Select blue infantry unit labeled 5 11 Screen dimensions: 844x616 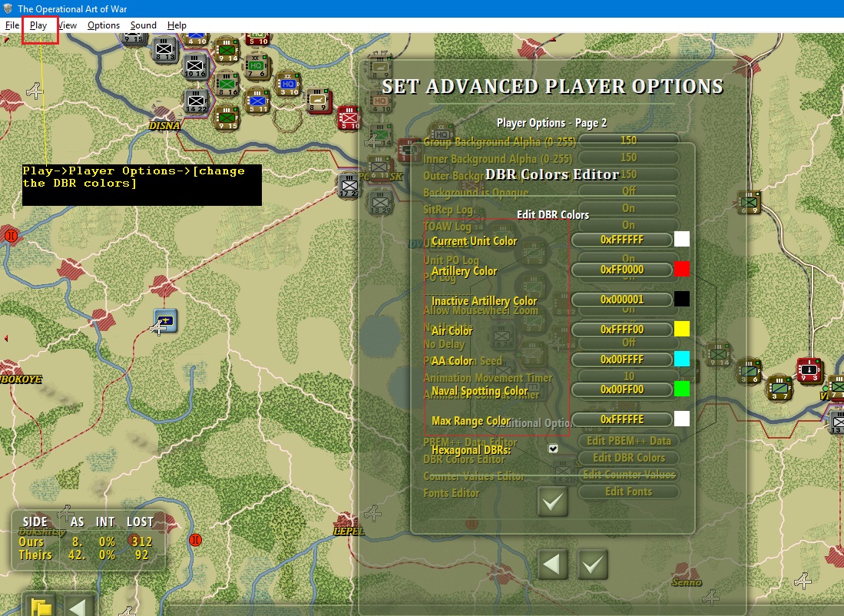(257, 101)
